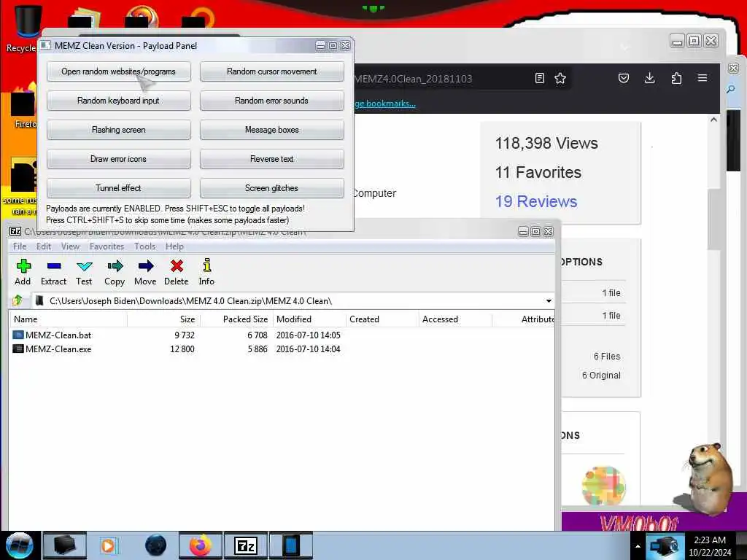Open the Firefox hamburger menu
Screen dimensions: 747x560
[703, 78]
